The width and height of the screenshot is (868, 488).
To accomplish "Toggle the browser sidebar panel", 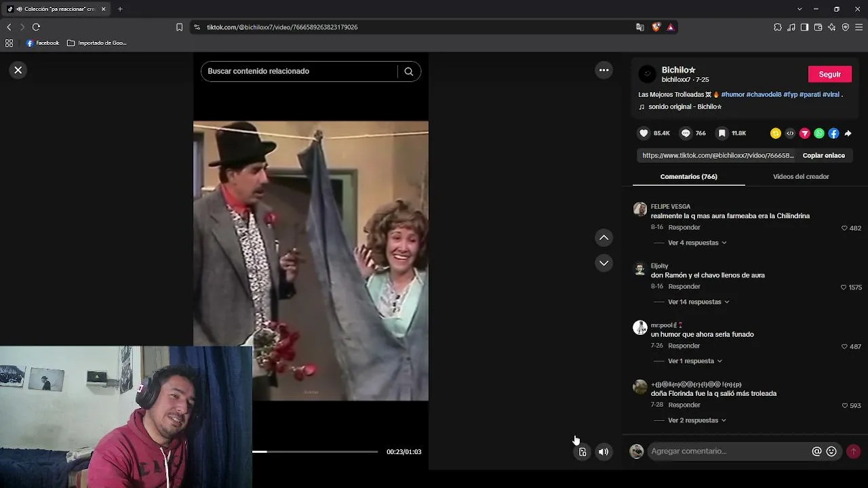I will pos(804,27).
